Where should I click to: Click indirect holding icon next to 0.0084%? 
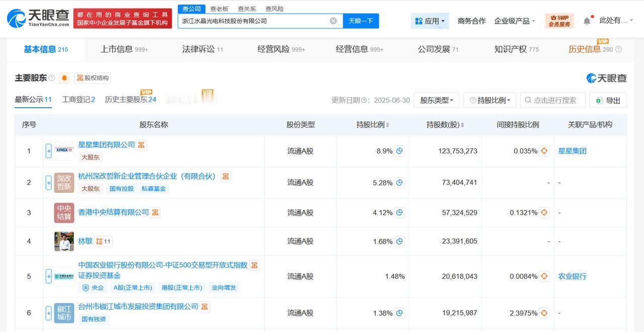(544, 276)
